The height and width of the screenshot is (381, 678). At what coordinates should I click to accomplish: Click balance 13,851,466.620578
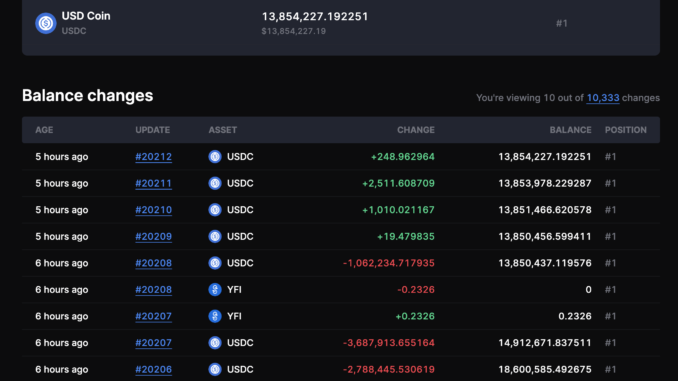545,210
